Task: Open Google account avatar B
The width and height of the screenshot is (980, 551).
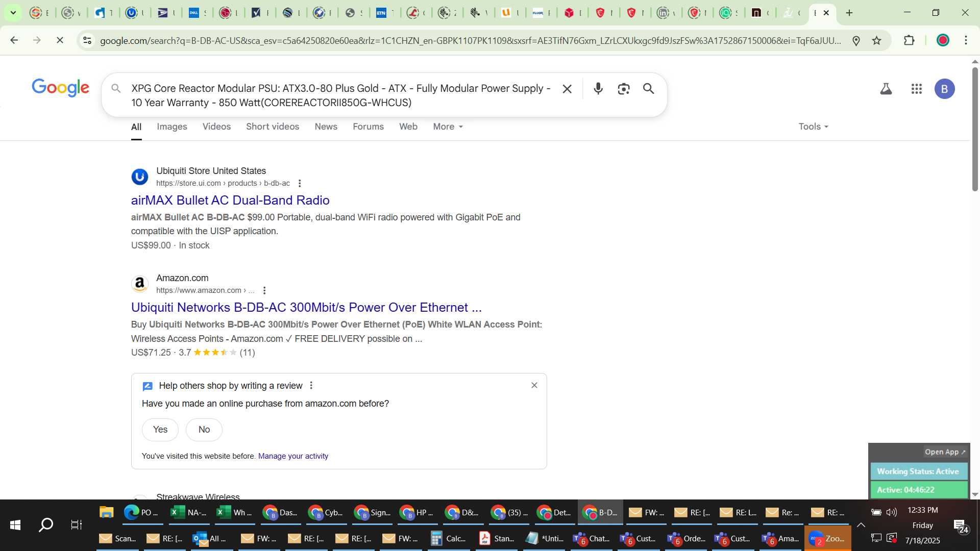Action: (944, 89)
